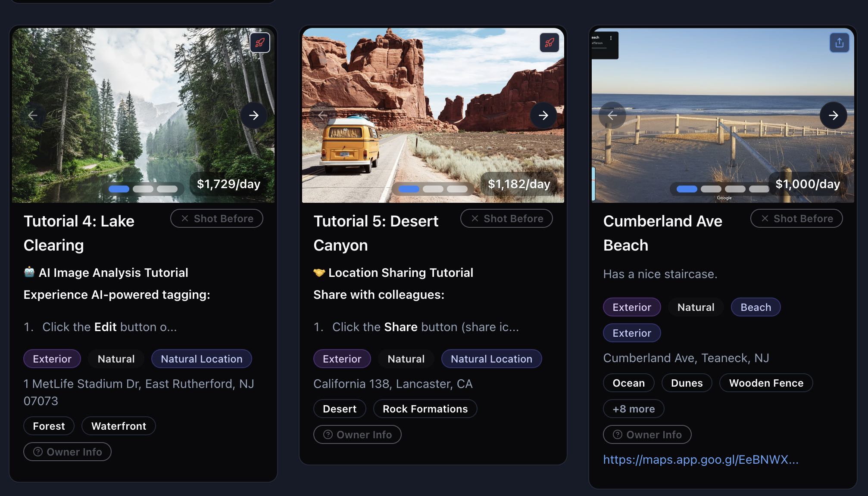Open Owner Info for Lake Clearing
The image size is (868, 496).
click(x=67, y=452)
